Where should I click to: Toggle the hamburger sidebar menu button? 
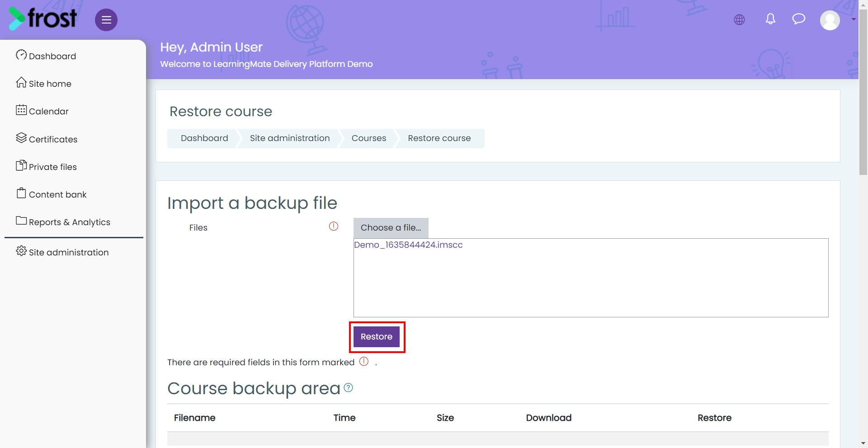point(106,20)
